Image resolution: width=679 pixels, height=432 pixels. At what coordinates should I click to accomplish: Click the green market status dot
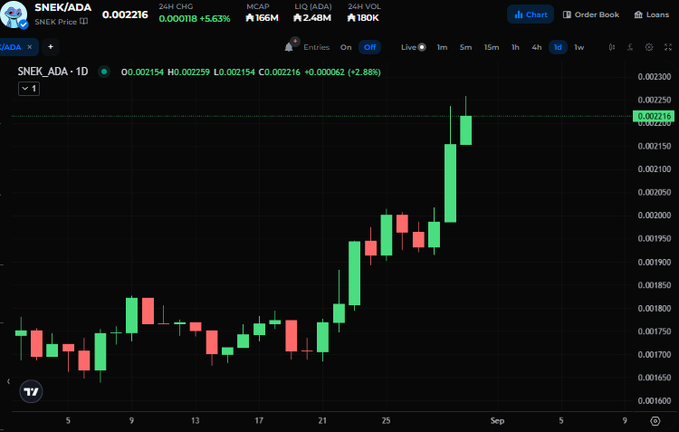point(104,72)
